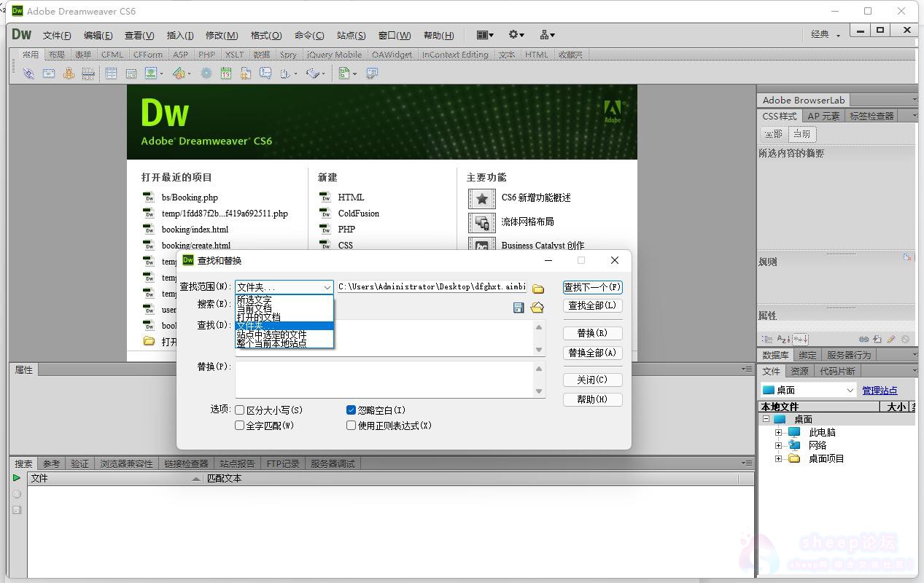
Task: Click the attach style sheet link icon
Action: pos(863,339)
